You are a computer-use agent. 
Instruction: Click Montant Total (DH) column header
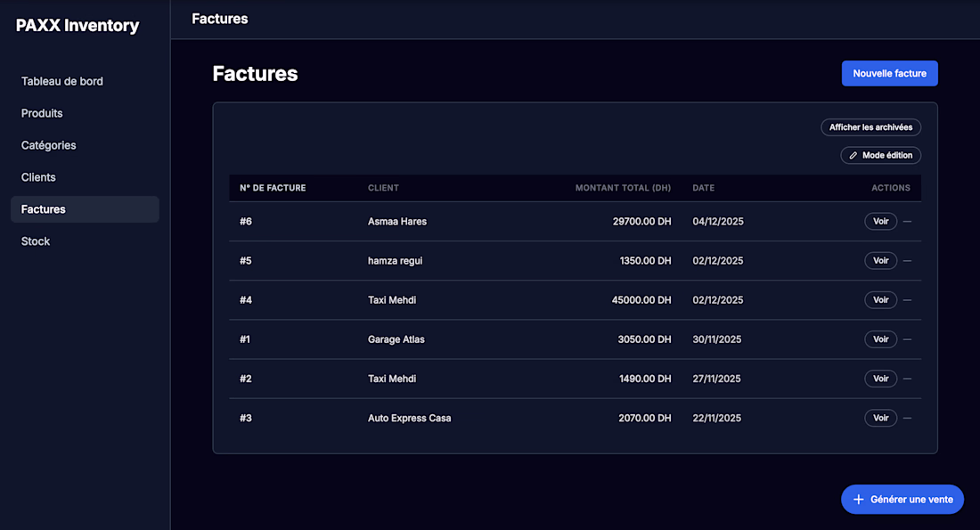click(x=623, y=188)
